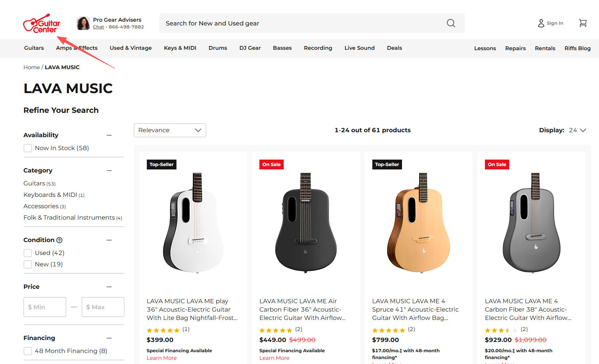The height and width of the screenshot is (364, 599).
Task: Open the Guitars category link
Action: click(34, 184)
